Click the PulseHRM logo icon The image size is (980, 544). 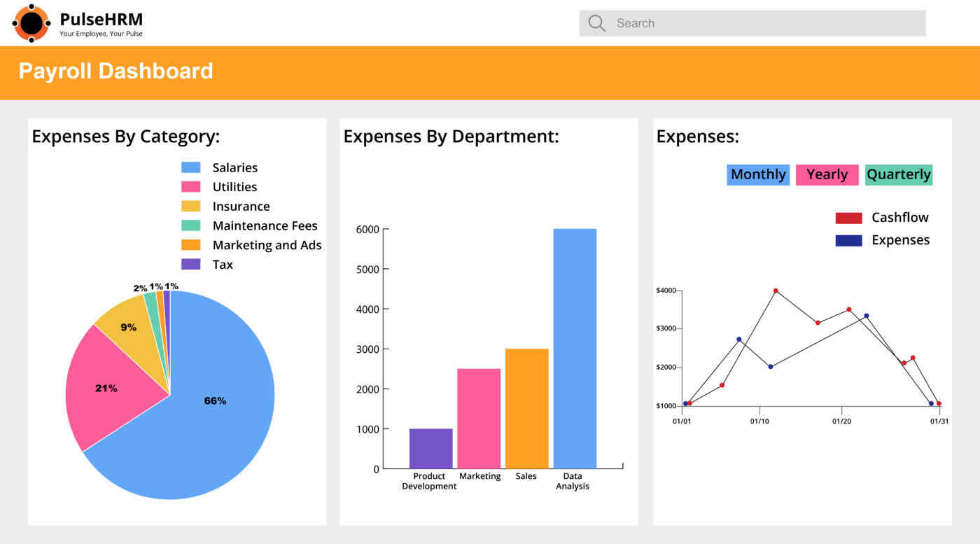pyautogui.click(x=31, y=23)
